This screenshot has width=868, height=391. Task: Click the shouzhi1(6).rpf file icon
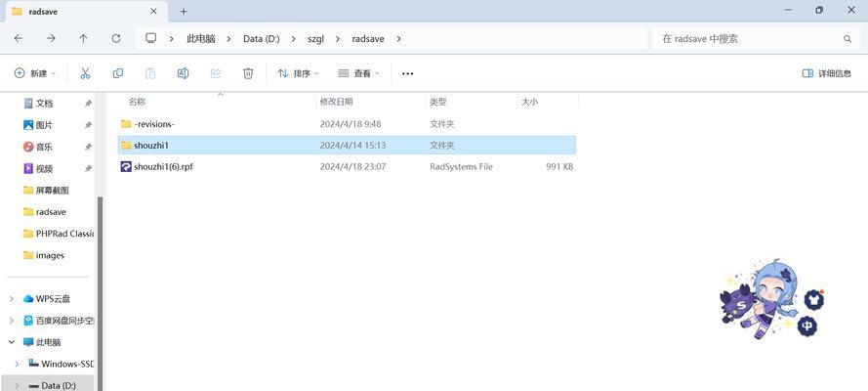(x=126, y=167)
